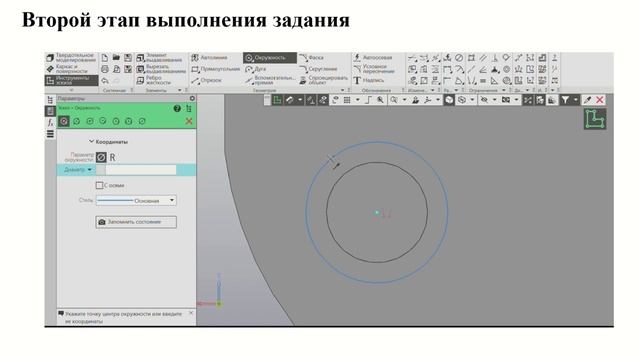Open the grid options dropdown arrow
Viewport: 640px width, 360px height.
[x=358, y=100]
